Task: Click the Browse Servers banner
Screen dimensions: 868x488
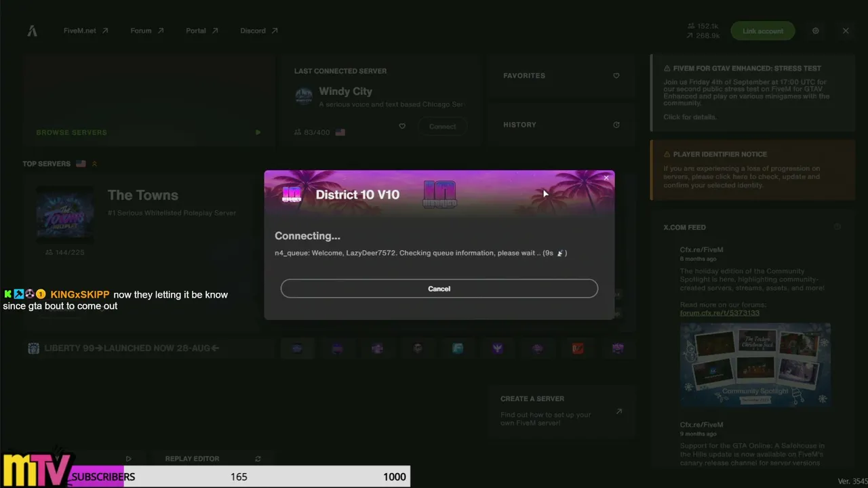Action: [149, 100]
